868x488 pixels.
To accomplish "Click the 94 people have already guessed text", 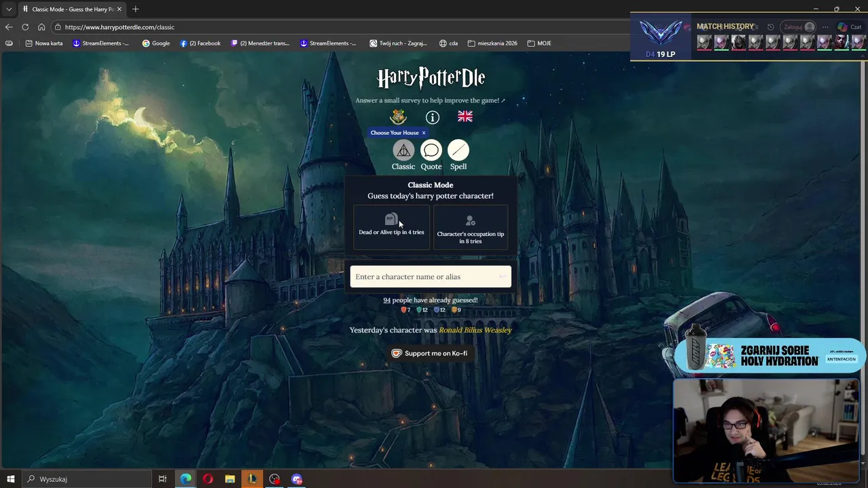I will coord(430,300).
